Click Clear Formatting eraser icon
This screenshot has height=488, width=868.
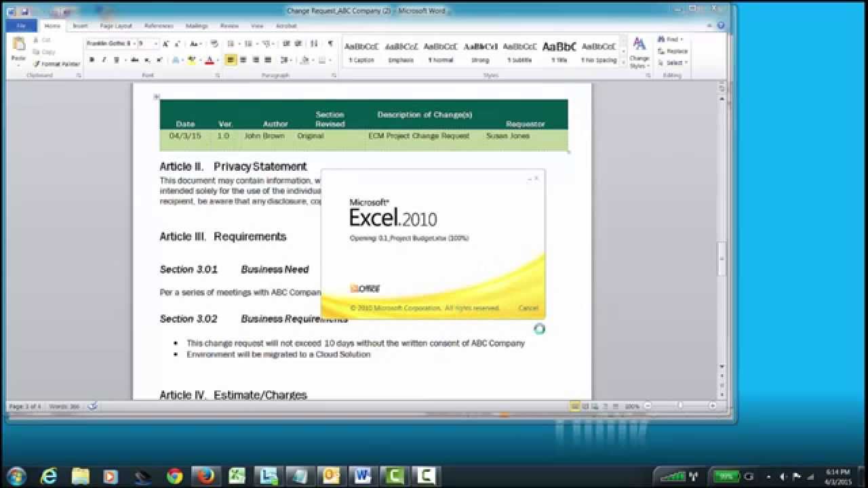coord(214,43)
